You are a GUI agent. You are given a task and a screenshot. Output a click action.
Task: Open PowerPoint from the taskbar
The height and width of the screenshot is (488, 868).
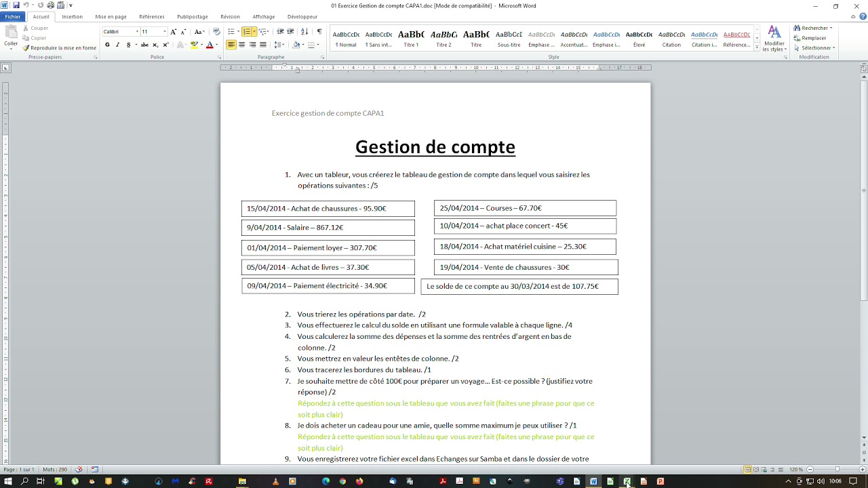click(x=660, y=481)
